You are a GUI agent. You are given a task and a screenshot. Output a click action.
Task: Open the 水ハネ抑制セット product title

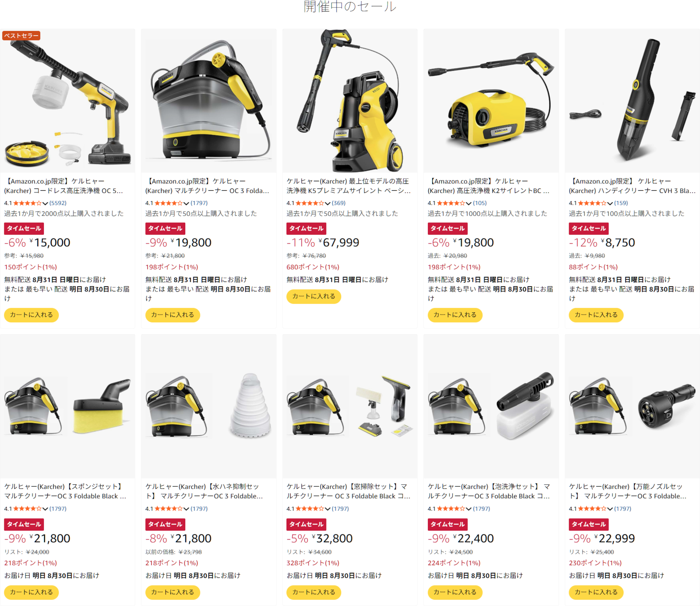(204, 491)
